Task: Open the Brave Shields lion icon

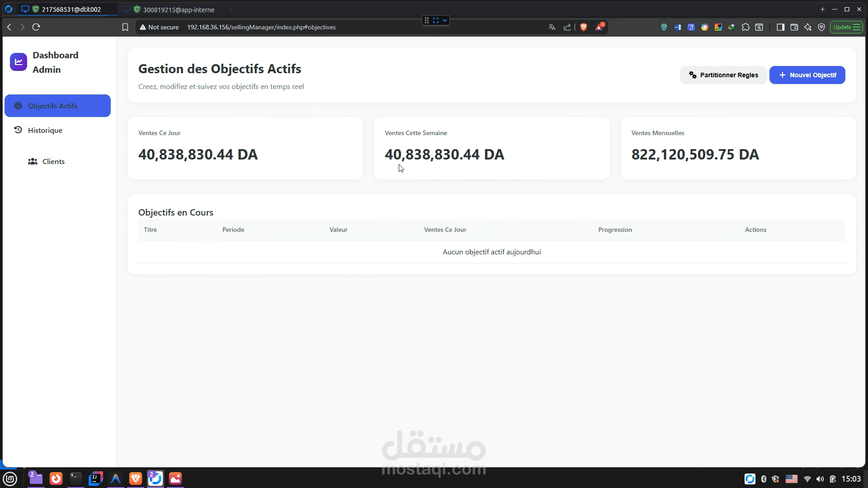Action: pyautogui.click(x=584, y=27)
